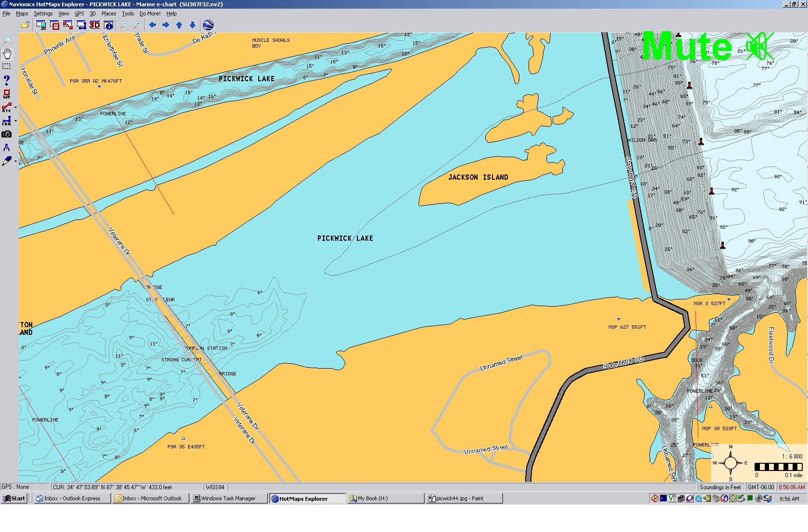Expand the Route (RTE) tool dropdown arrow
808x532 pixels.
(16, 108)
